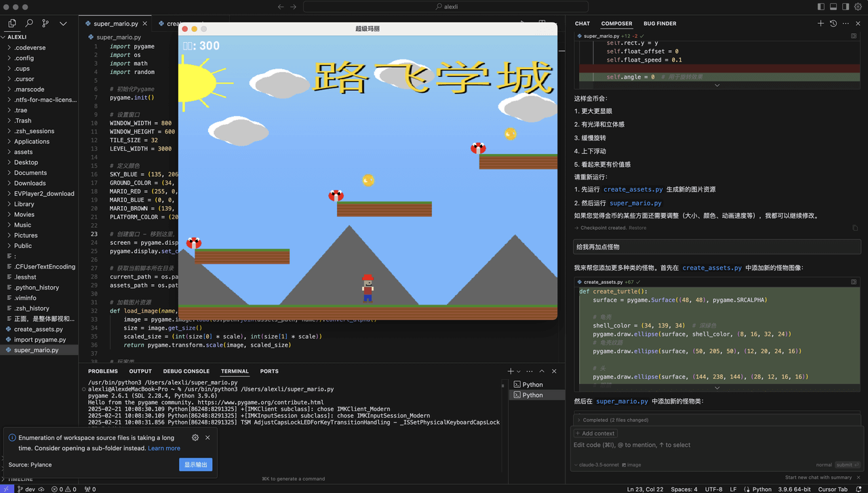The width and height of the screenshot is (868, 493).
Task: Open the claude-3.5-sonnet model dropdown
Action: point(597,465)
